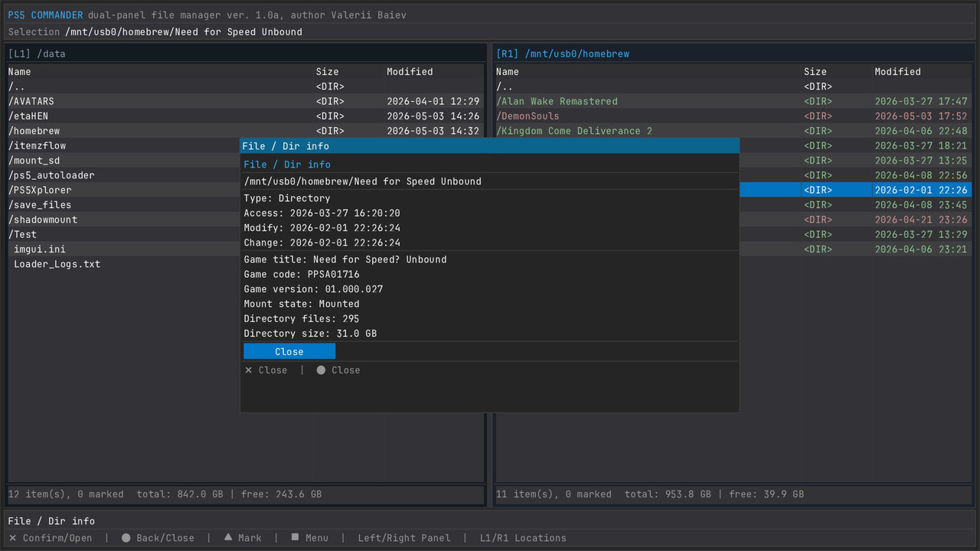This screenshot has width=980, height=551.
Task: Click Modified column header in left panel
Action: [410, 72]
